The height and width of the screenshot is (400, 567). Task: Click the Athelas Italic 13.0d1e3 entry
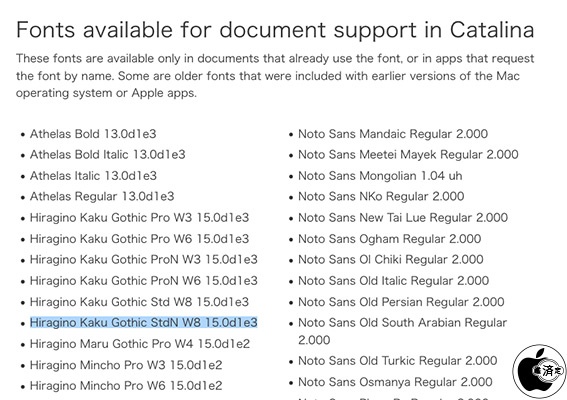93,176
